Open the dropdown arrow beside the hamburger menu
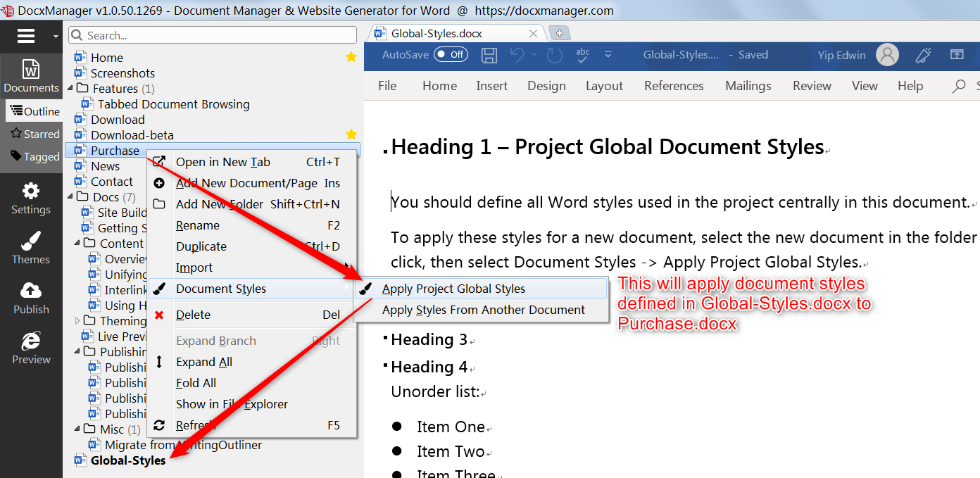This screenshot has height=478, width=980. (56, 37)
